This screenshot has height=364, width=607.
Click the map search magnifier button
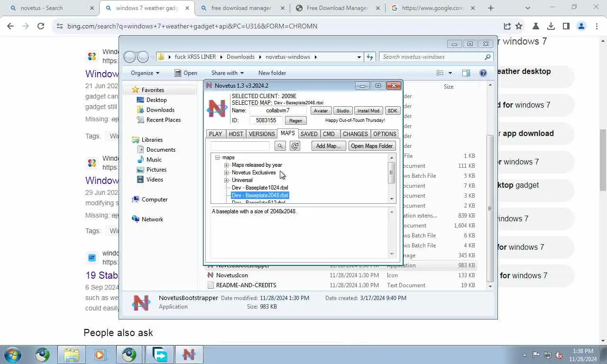point(280,146)
